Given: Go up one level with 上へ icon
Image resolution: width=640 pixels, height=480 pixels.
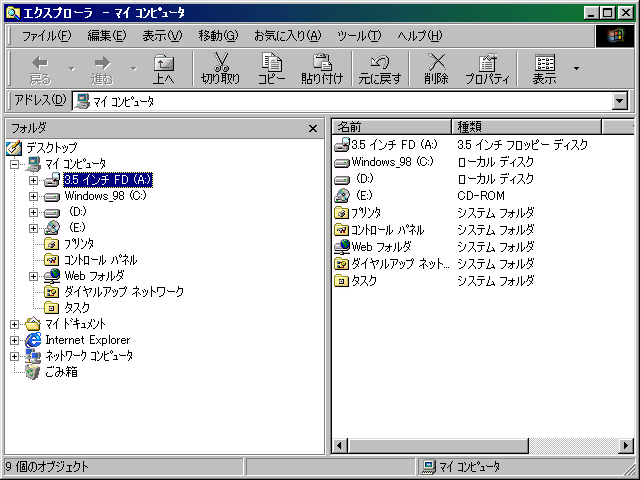Looking at the screenshot, I should [164, 68].
